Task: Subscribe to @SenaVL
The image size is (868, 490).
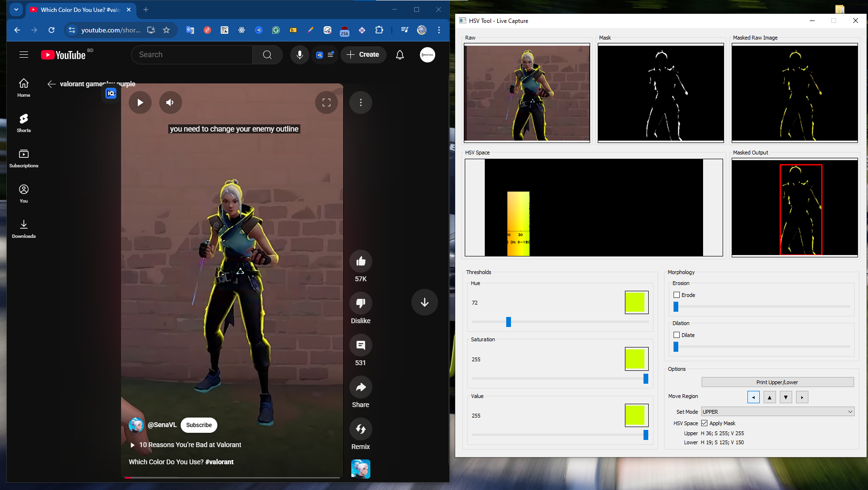Action: 199,425
